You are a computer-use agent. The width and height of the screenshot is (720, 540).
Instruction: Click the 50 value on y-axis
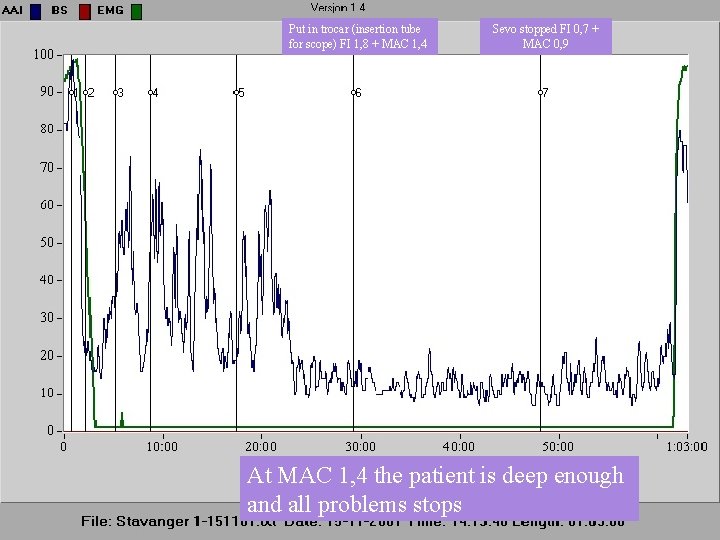[x=47, y=242]
